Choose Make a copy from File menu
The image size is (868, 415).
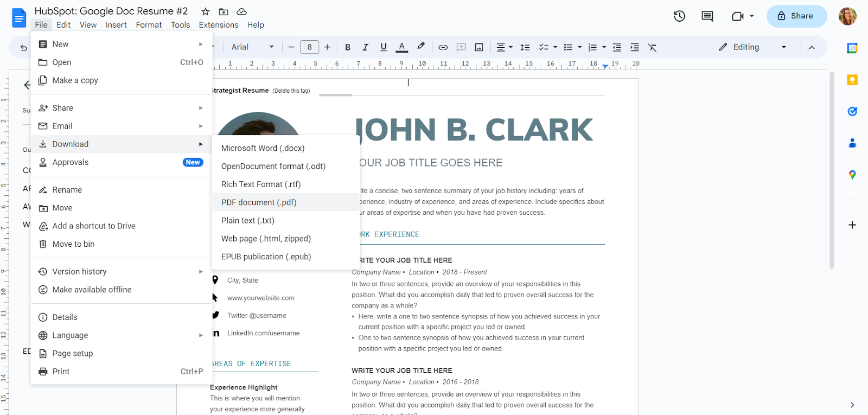122,80
